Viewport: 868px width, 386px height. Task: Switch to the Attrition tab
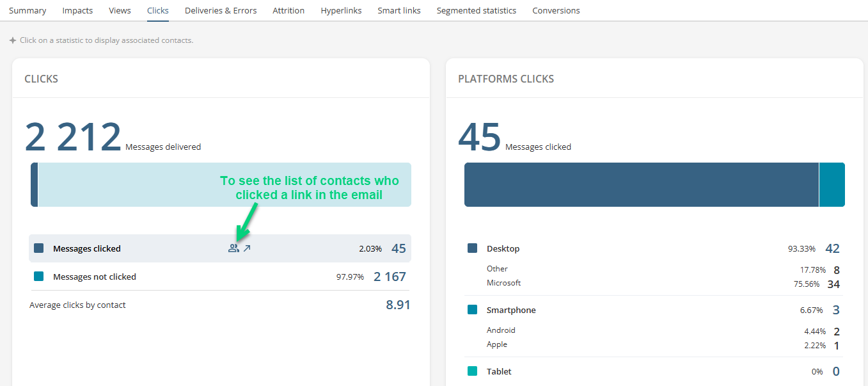tap(288, 10)
